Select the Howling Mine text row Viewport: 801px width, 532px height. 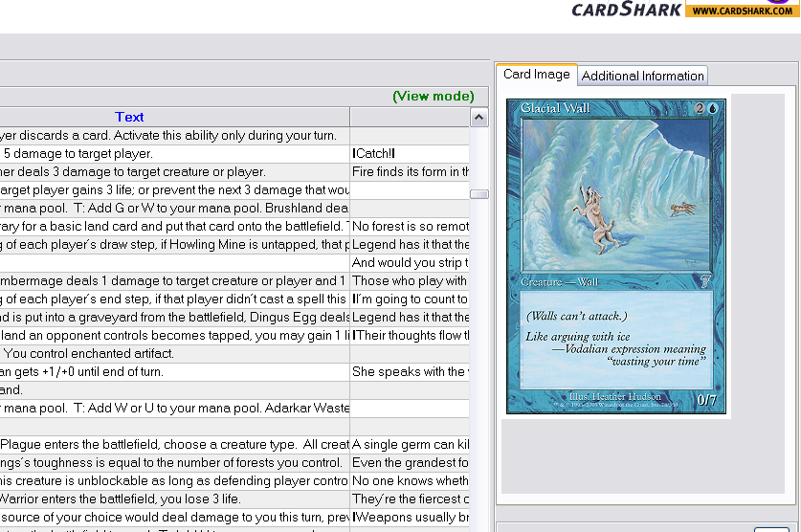pyautogui.click(x=175, y=245)
